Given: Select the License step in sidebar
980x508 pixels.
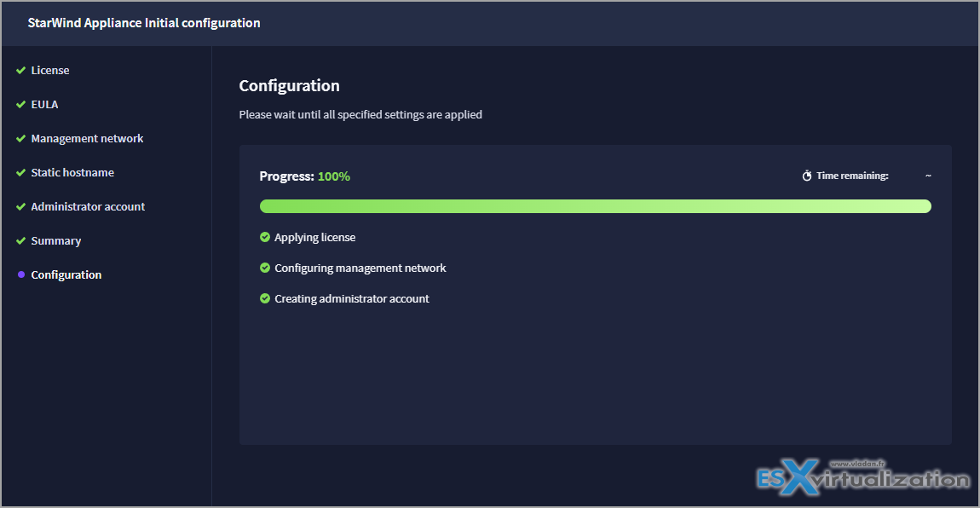Looking at the screenshot, I should pos(50,71).
